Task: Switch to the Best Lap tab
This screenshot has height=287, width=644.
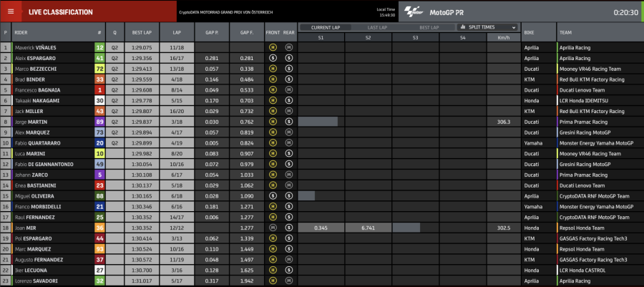Action: (429, 27)
